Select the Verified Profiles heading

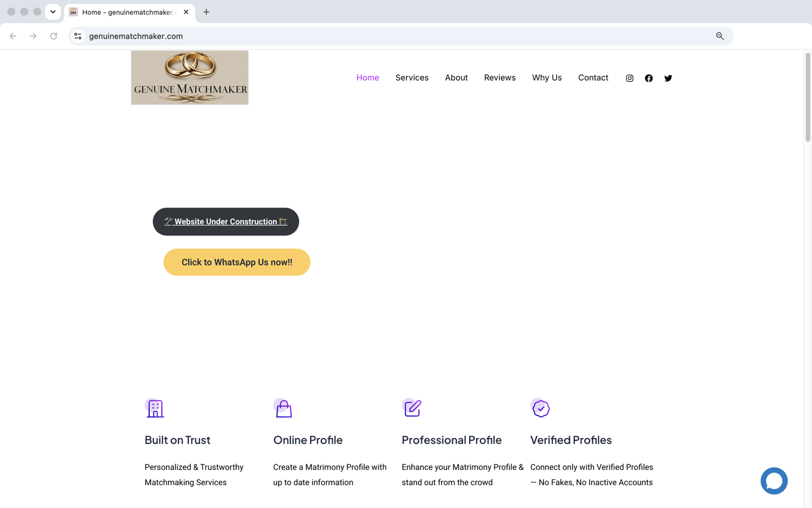tap(571, 440)
